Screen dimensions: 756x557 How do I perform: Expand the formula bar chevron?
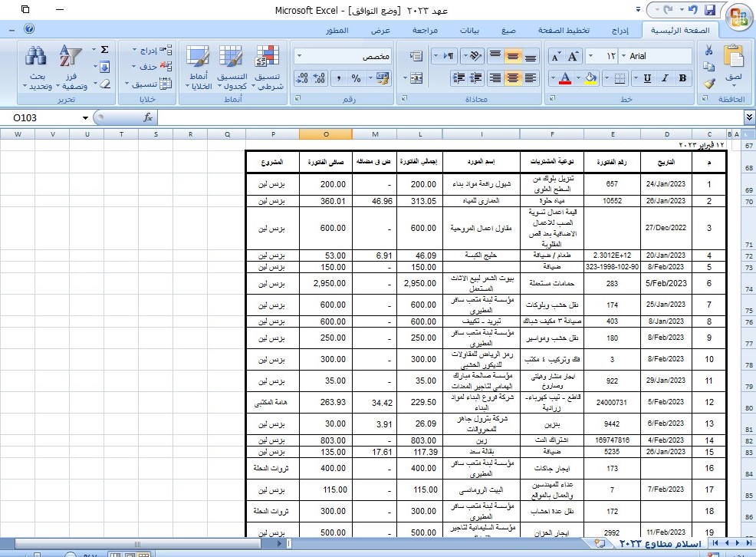click(749, 117)
